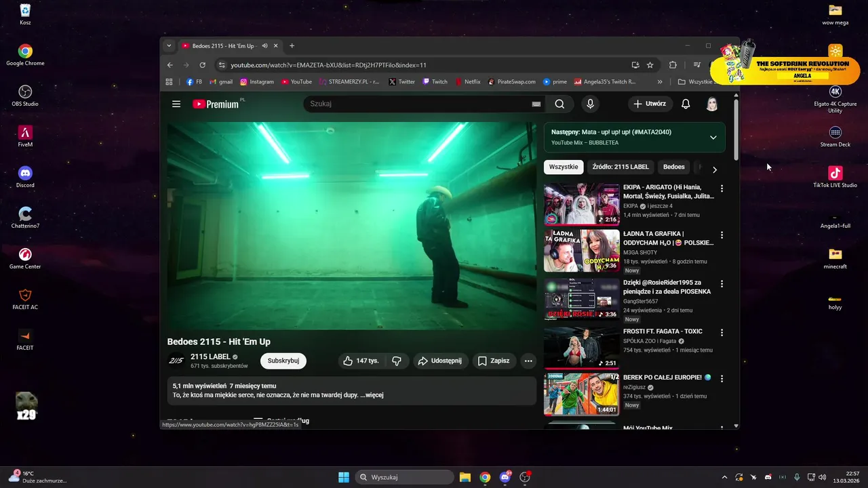Reload the page in Chrome
Screen dimensions: 868x488
[x=202, y=65]
